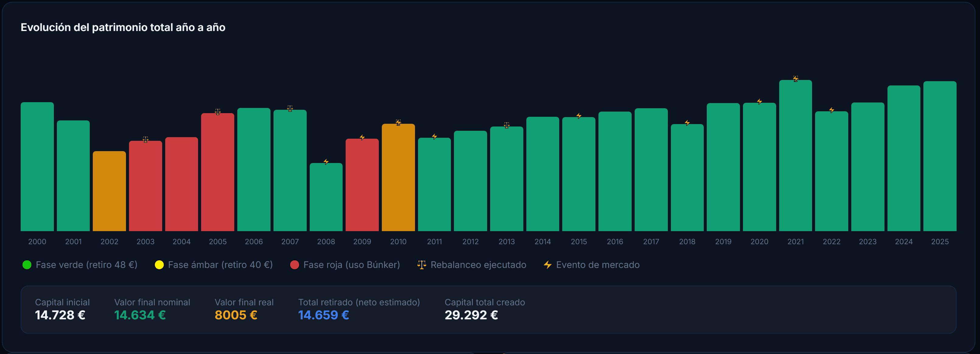This screenshot has width=980, height=354.
Task: Select the green 2017 bar
Action: click(651, 170)
